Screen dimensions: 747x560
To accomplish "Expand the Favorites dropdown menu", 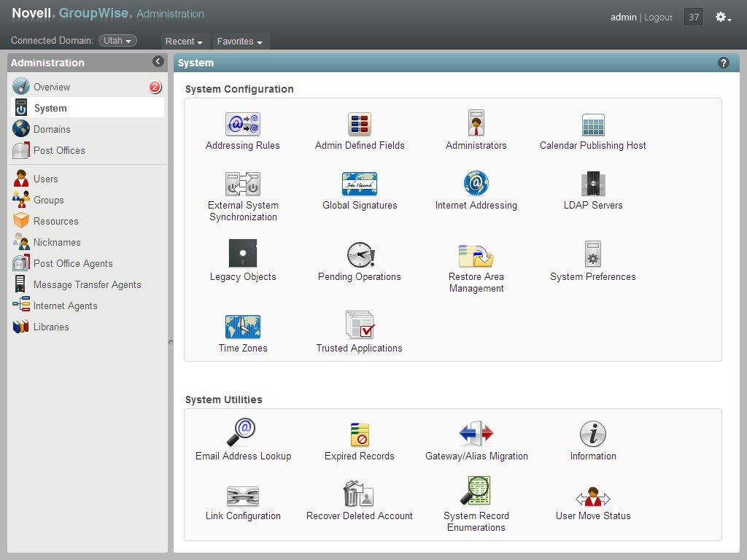I will (239, 42).
